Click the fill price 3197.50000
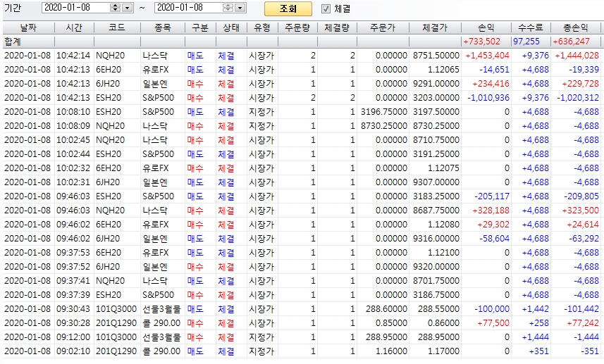Viewport: 604px width, 364px height. (436, 112)
